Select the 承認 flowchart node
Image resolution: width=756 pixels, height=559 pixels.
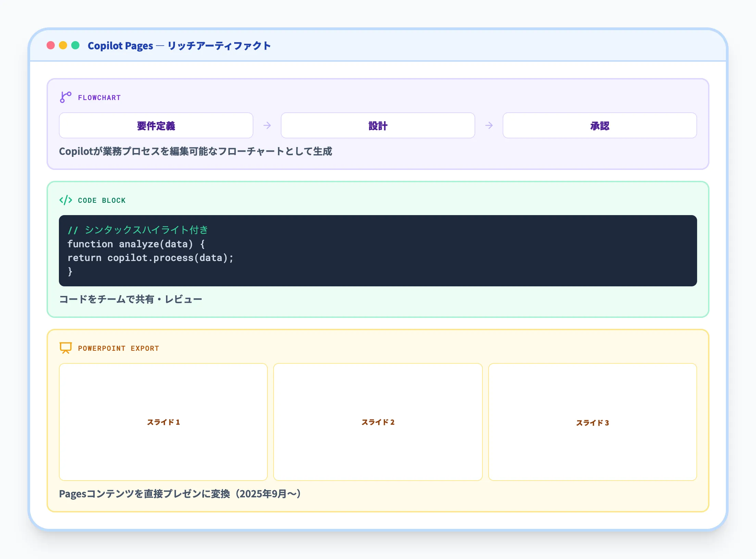pos(600,126)
